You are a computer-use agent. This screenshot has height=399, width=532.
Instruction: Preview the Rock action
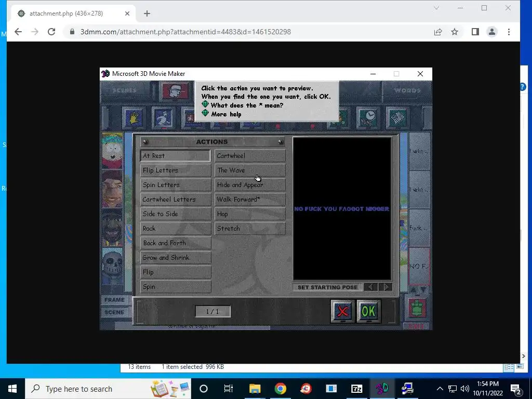click(x=176, y=229)
